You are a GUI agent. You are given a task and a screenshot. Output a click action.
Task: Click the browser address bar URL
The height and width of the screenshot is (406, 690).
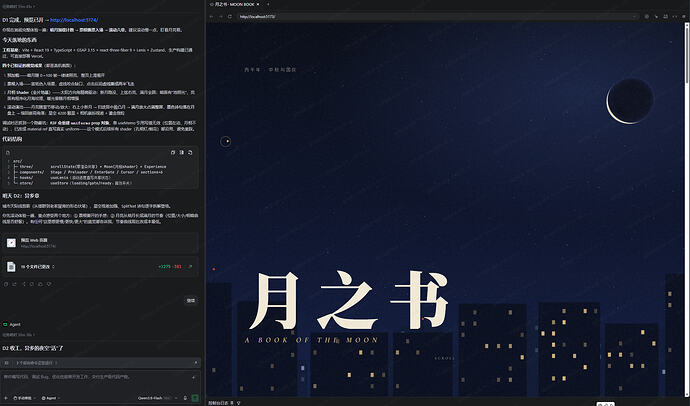pos(257,16)
